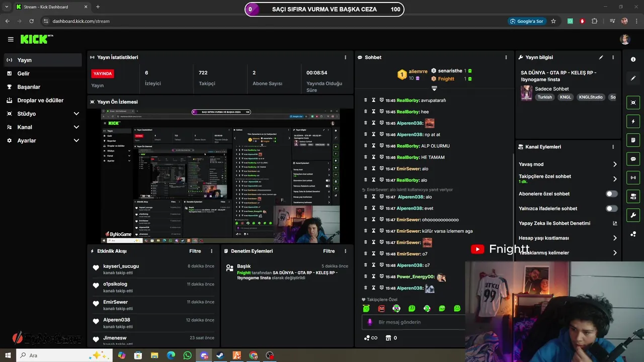Click channel points icon below message box
This screenshot has height=362, width=644.
coord(367,338)
